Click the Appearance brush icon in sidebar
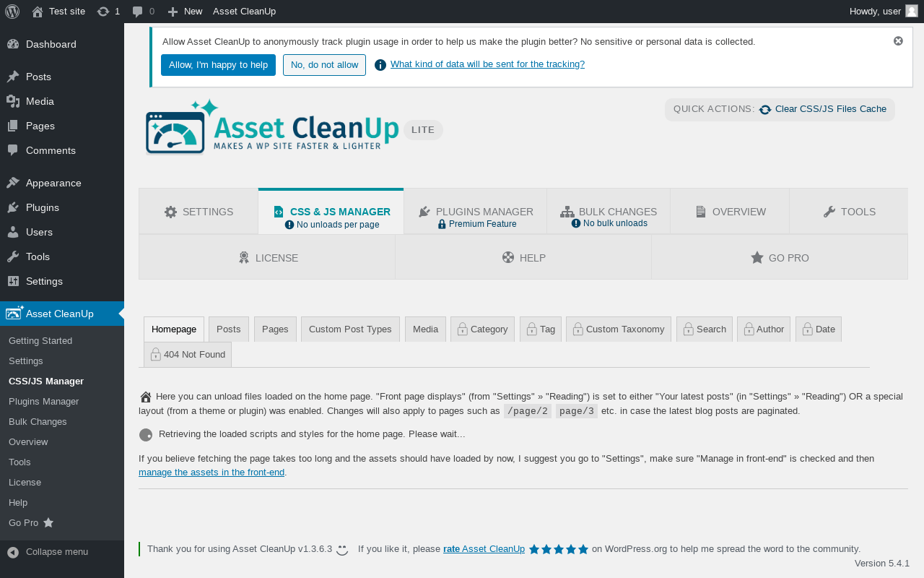This screenshot has height=578, width=924. [x=13, y=183]
